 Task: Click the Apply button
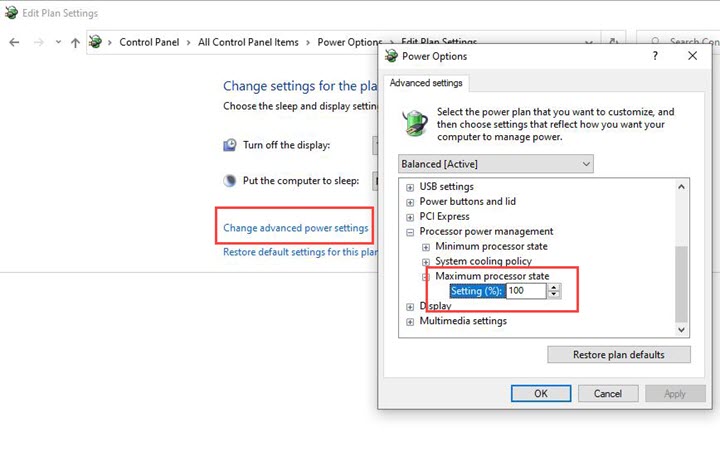675,393
